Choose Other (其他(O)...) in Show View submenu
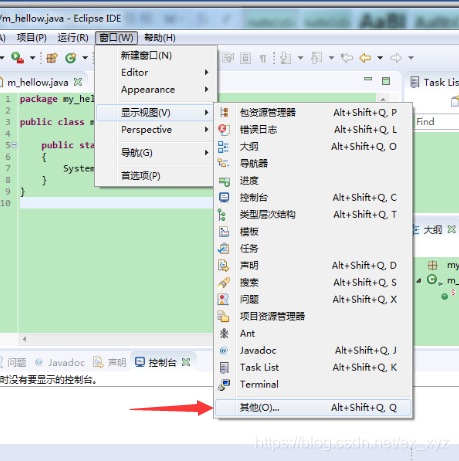459x461 pixels. [x=313, y=407]
